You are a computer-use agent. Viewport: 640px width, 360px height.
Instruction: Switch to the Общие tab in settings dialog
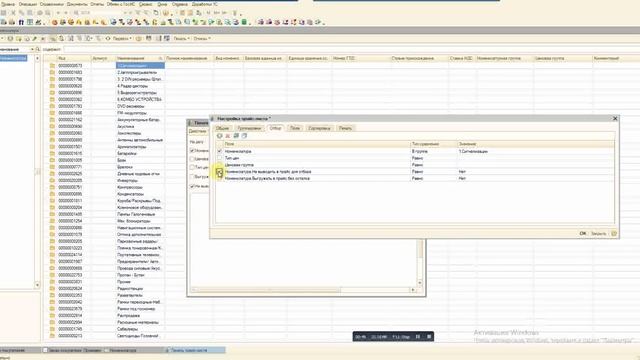pos(223,128)
